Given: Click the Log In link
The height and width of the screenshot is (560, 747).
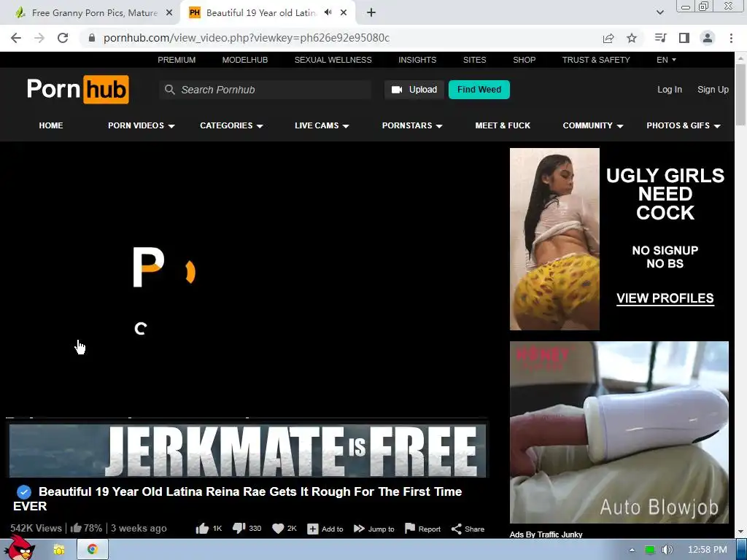Looking at the screenshot, I should (x=670, y=90).
